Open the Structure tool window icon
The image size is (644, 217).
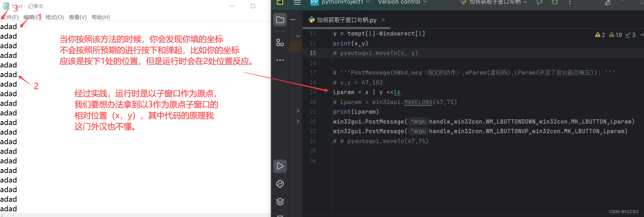(280, 43)
